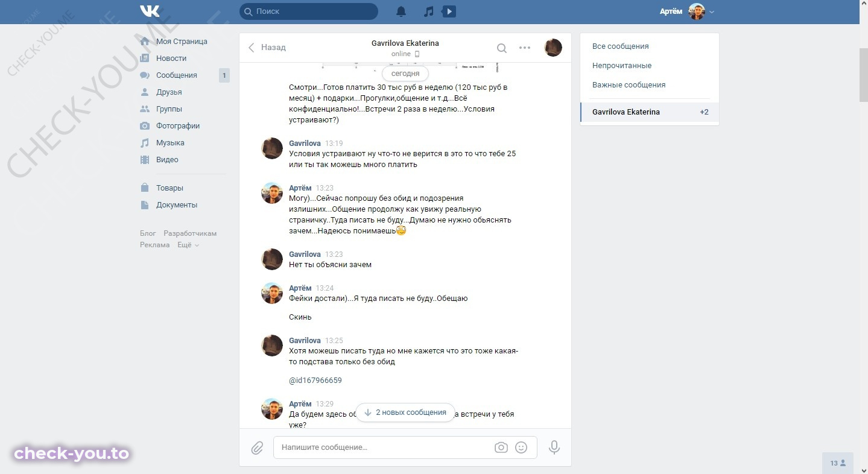Expand the Ещё footer menu
The image size is (868, 474).
coord(188,245)
